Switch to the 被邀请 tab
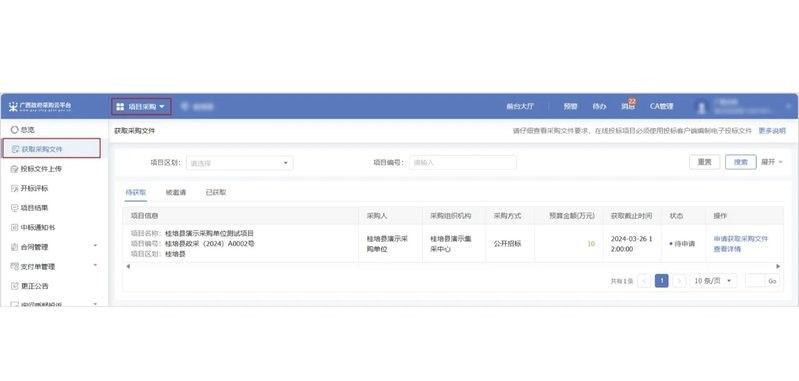Image resolution: width=799 pixels, height=381 pixels. click(176, 193)
